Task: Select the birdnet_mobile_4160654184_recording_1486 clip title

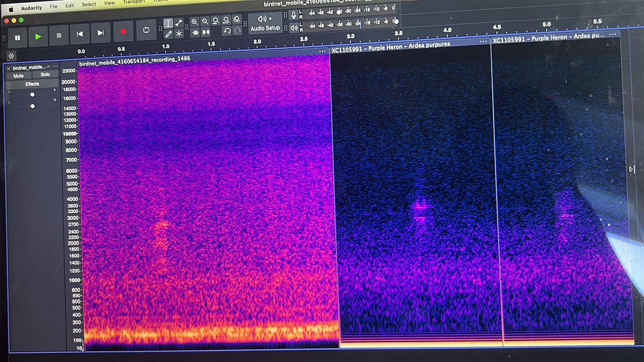Action: click(135, 61)
